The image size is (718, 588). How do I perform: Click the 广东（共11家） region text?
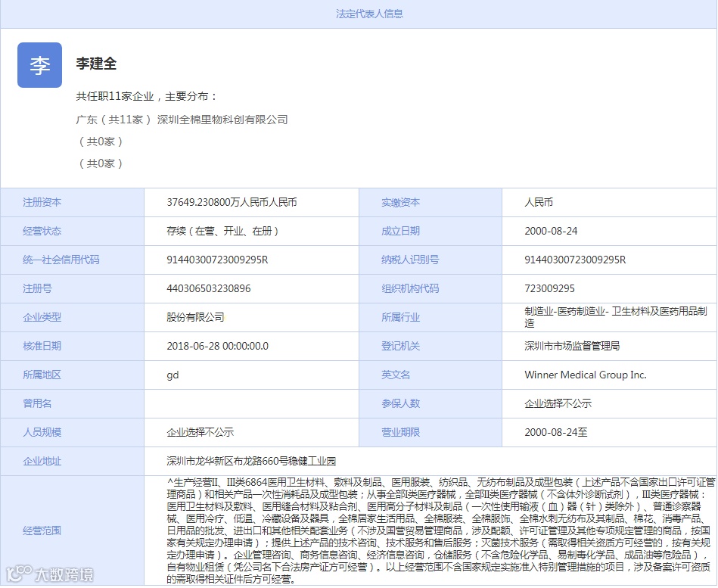click(114, 120)
